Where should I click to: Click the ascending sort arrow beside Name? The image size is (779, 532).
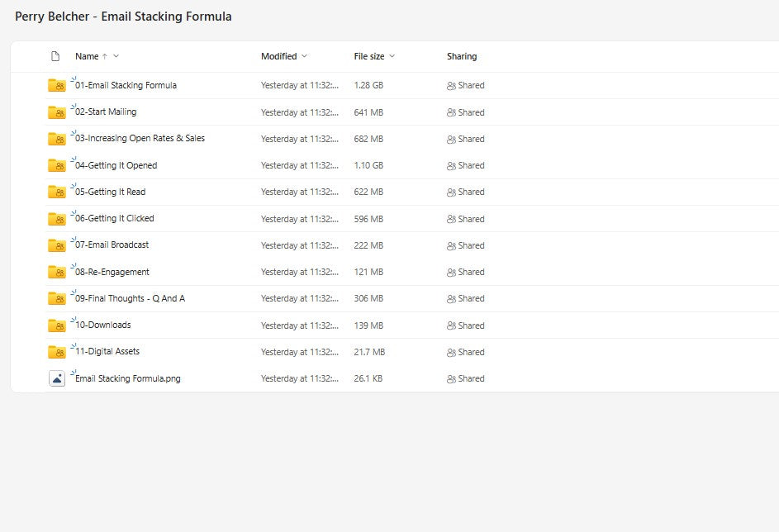click(105, 57)
